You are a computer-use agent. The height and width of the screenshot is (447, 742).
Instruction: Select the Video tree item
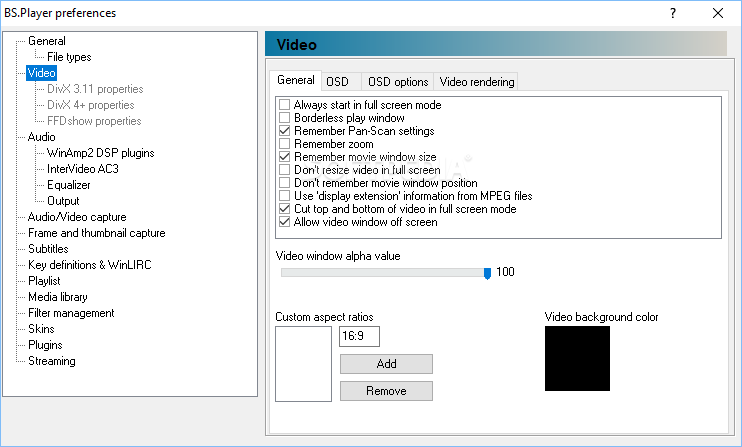click(42, 73)
